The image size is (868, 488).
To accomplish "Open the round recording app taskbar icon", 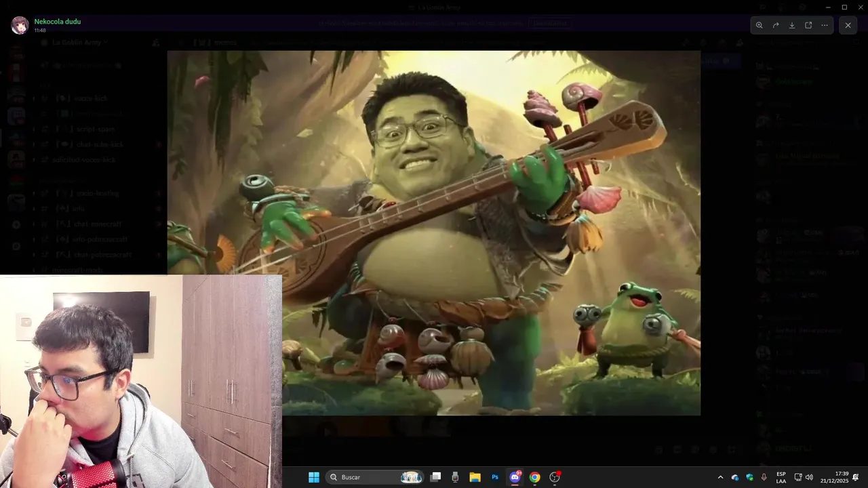I will (x=555, y=477).
